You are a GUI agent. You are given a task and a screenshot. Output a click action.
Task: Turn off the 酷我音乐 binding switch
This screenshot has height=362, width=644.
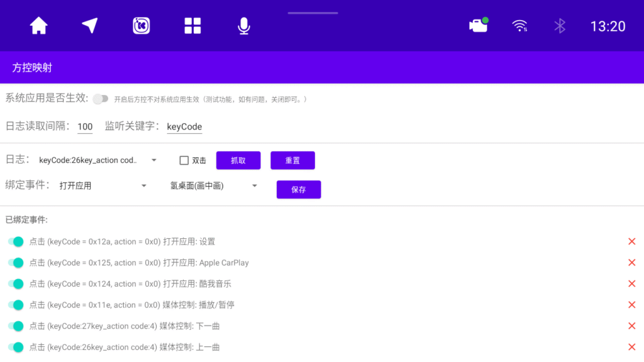pos(16,284)
